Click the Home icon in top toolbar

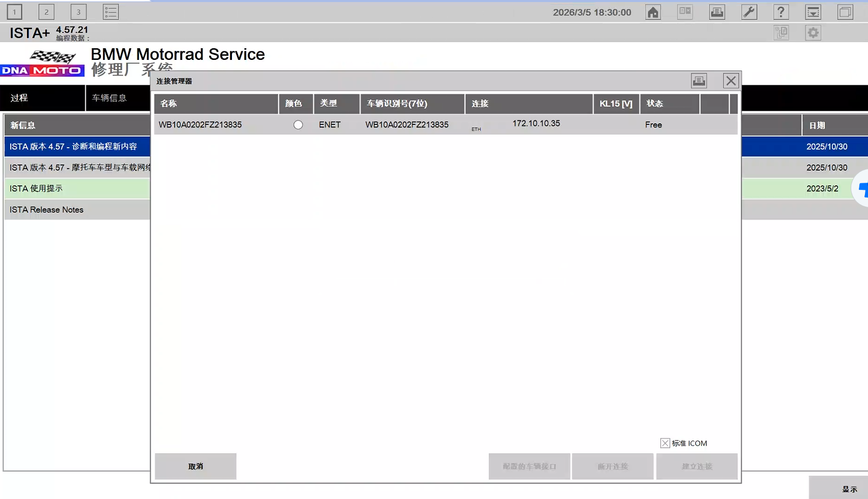[653, 12]
